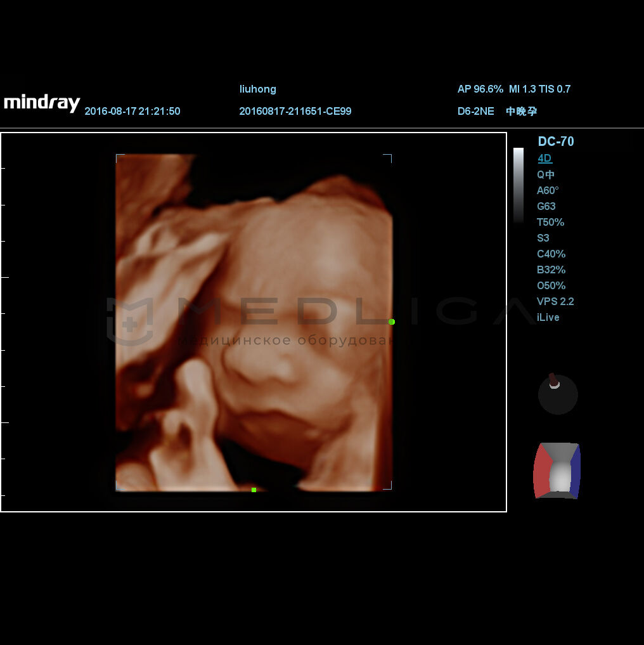The height and width of the screenshot is (645, 644).
Task: Click the VPS 2.2 volume rate value
Action: [555, 302]
